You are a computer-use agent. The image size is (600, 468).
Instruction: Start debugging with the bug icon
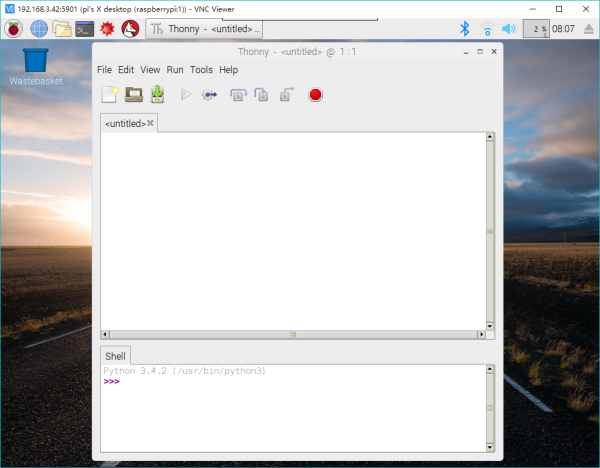pos(209,95)
